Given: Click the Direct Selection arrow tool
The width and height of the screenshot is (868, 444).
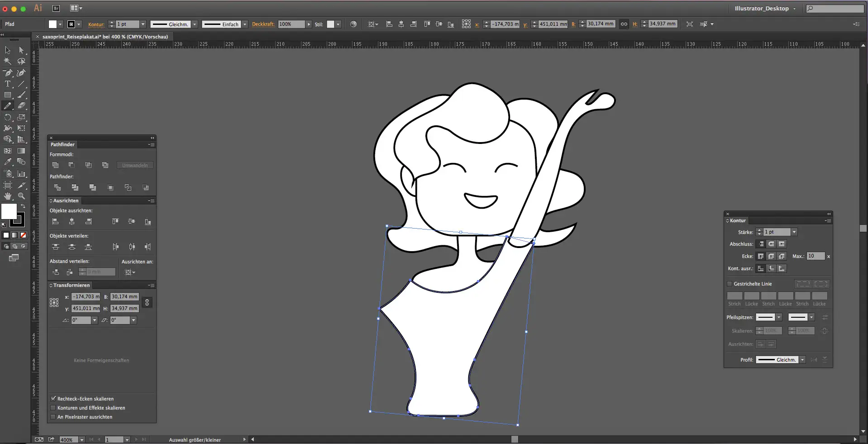Looking at the screenshot, I should click(x=21, y=50).
